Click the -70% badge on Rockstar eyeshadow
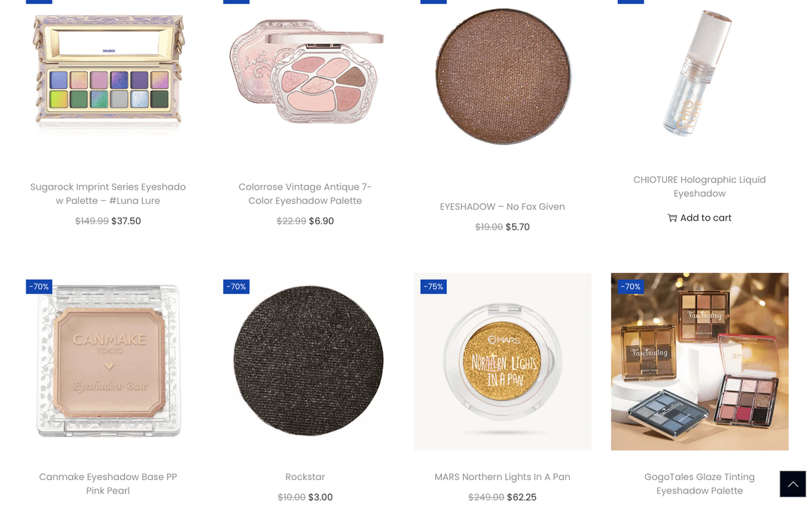Screen dimensions: 812x507 (236, 287)
